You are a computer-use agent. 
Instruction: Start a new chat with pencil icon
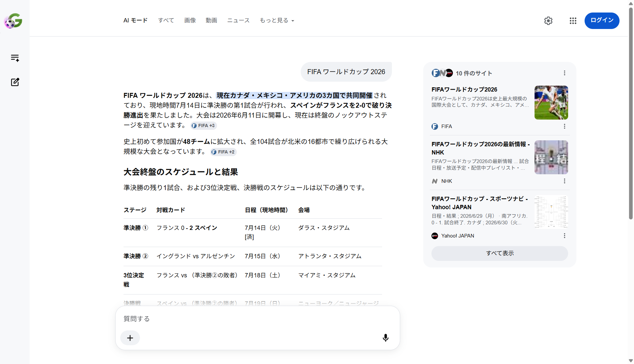[x=15, y=82]
